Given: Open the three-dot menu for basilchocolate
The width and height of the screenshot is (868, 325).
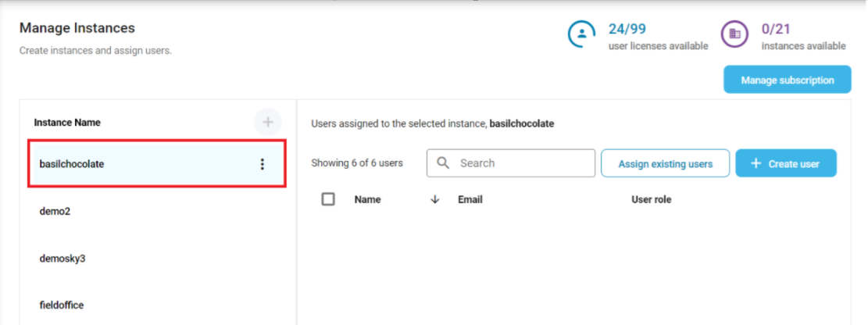Looking at the screenshot, I should [263, 164].
